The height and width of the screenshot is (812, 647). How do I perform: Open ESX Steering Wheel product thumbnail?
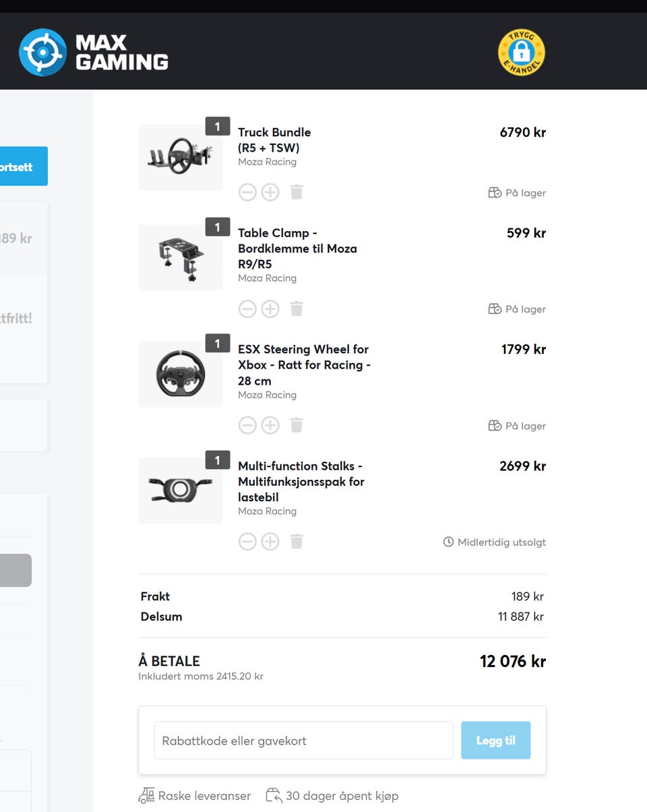181,374
